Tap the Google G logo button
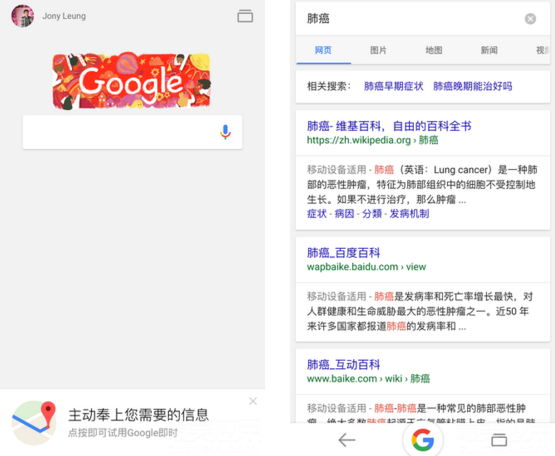The width and height of the screenshot is (555, 456). 423,440
